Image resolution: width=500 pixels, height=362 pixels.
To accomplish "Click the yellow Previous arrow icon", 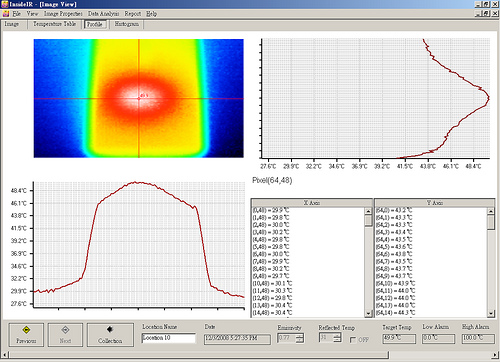I will tap(26, 330).
